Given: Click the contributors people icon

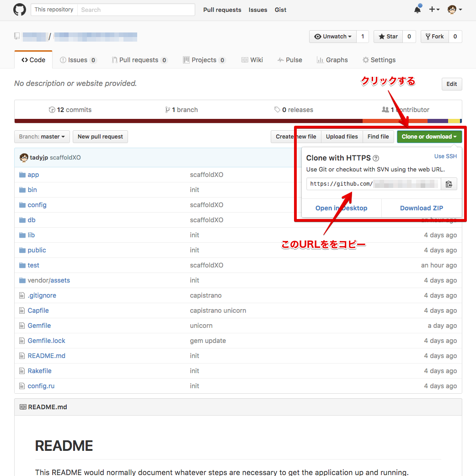Looking at the screenshot, I should click(384, 109).
